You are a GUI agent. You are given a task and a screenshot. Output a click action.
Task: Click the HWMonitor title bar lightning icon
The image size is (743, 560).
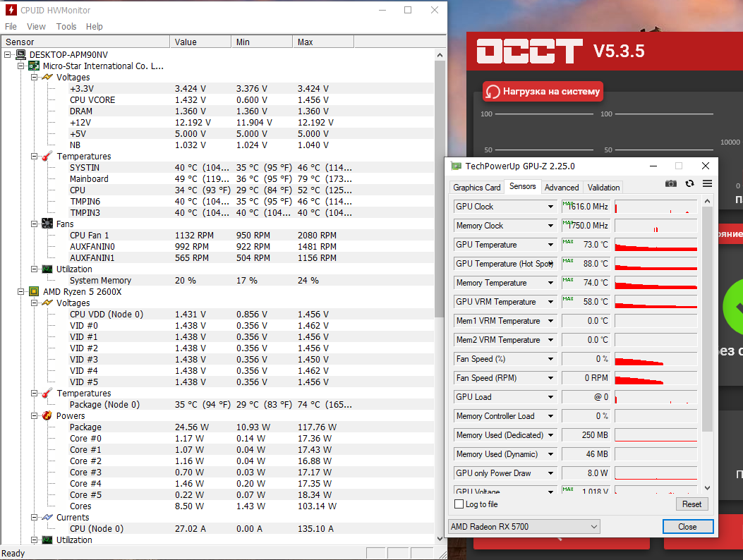(11, 10)
